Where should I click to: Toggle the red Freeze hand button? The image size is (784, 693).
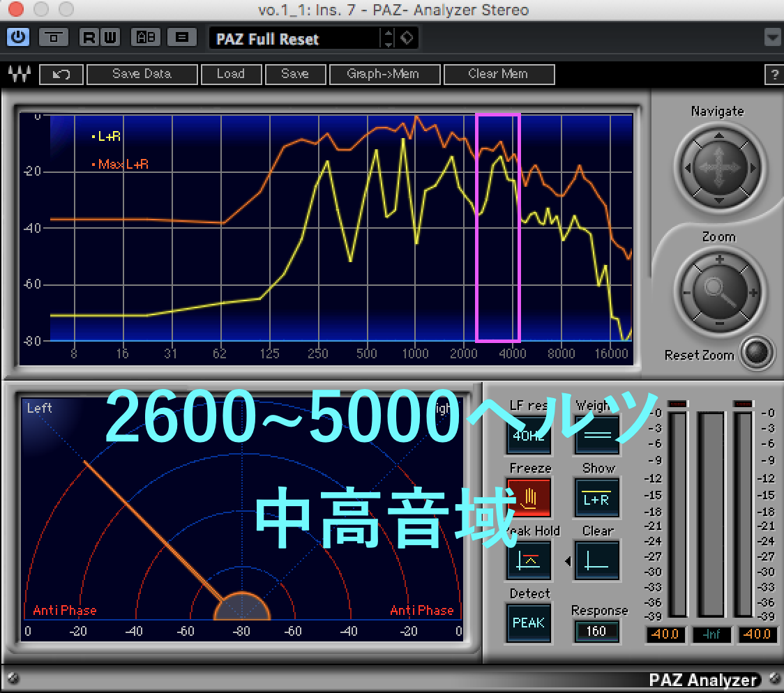click(x=529, y=498)
